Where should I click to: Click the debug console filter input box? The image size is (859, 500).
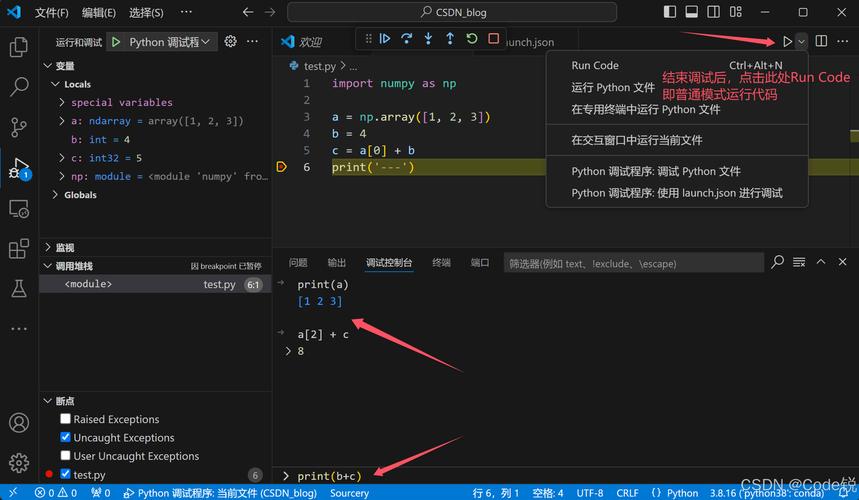pos(633,263)
